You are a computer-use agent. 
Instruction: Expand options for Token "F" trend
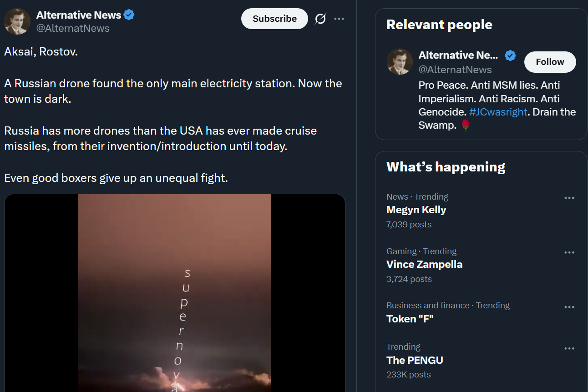[x=569, y=307]
